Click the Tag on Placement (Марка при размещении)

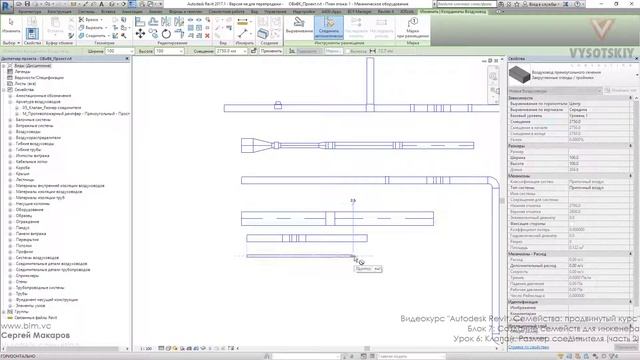click(413, 27)
